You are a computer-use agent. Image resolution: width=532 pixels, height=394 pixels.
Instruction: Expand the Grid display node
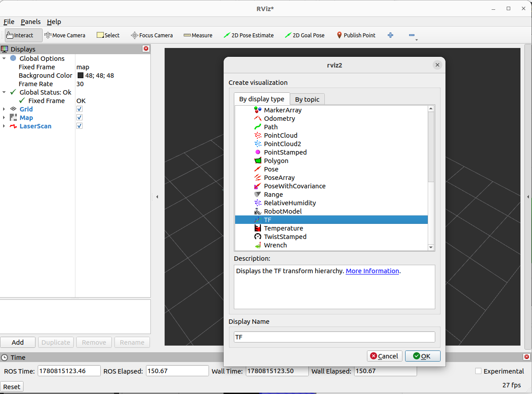[x=4, y=109]
